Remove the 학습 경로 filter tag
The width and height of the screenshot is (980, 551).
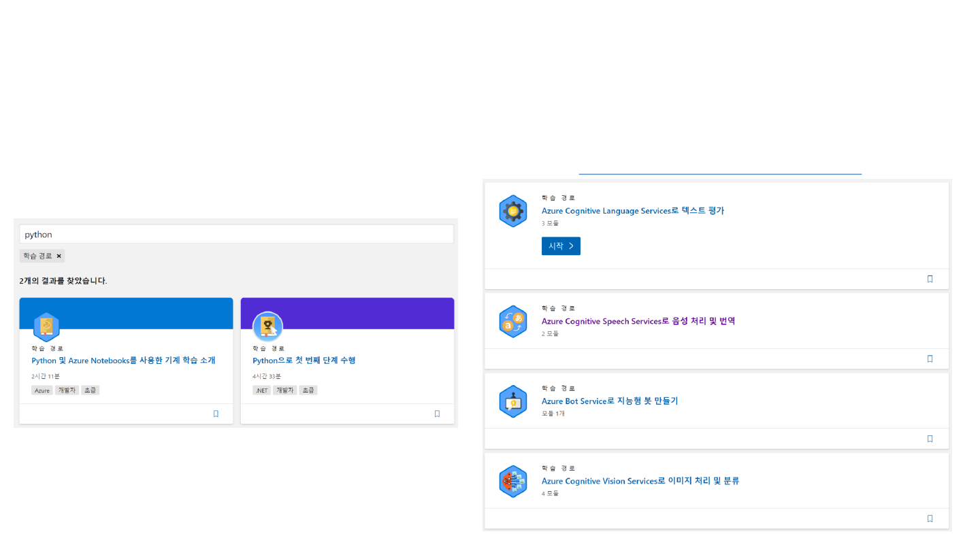pyautogui.click(x=59, y=256)
